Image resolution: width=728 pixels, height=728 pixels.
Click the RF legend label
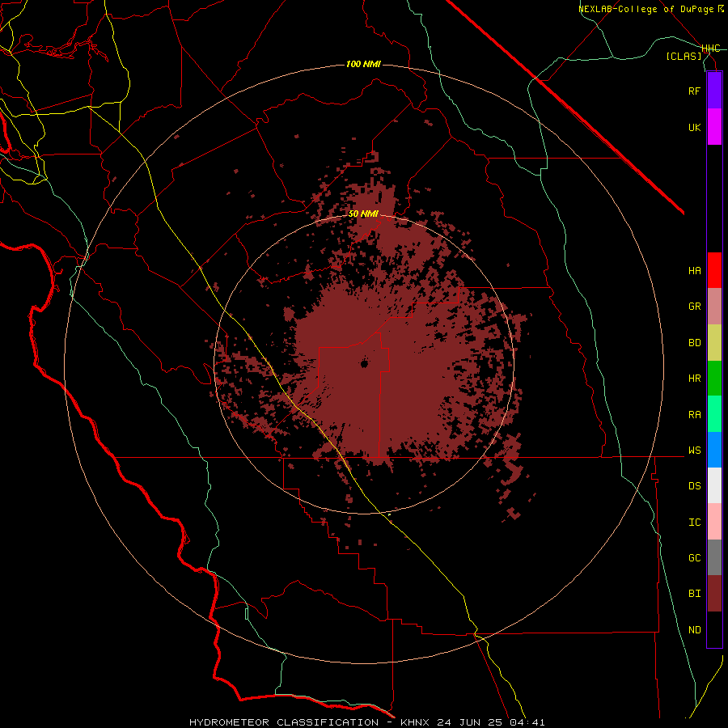pyautogui.click(x=694, y=91)
